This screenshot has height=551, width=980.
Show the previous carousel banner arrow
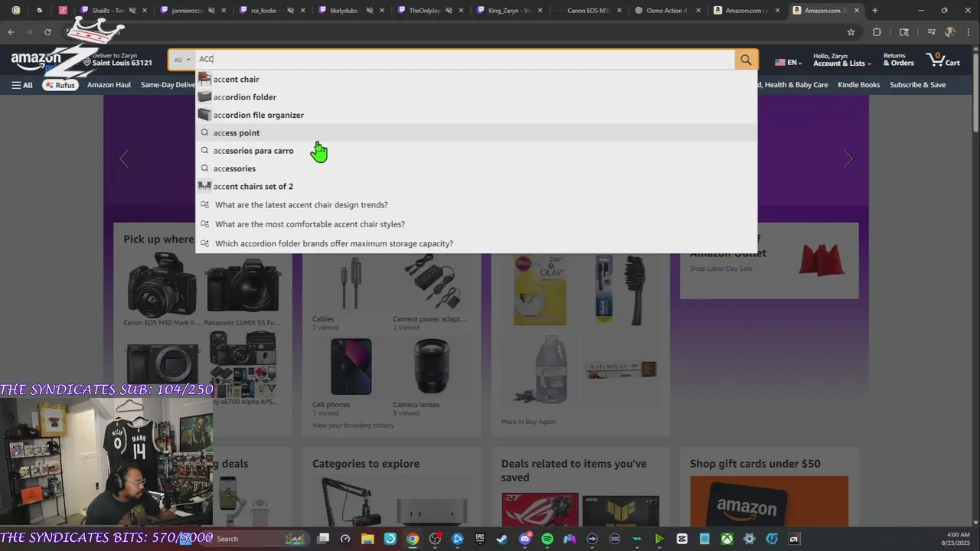124,158
